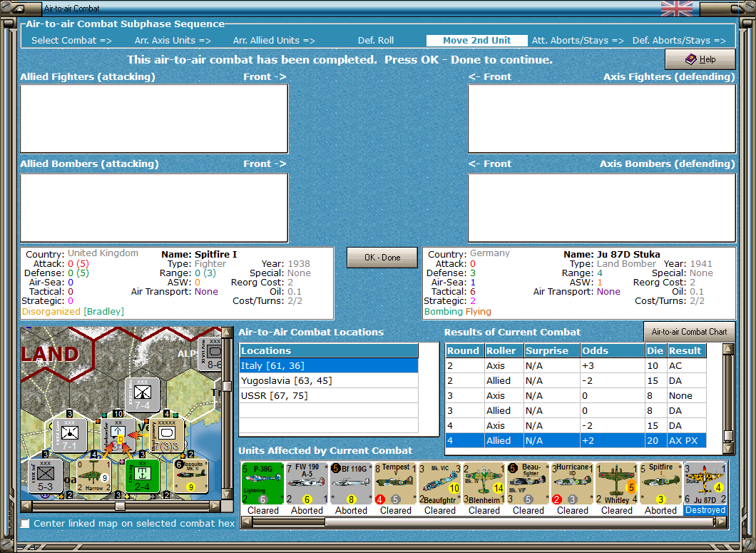This screenshot has width=756, height=553.
Task: Click the Select Combat subphase step
Action: (71, 41)
